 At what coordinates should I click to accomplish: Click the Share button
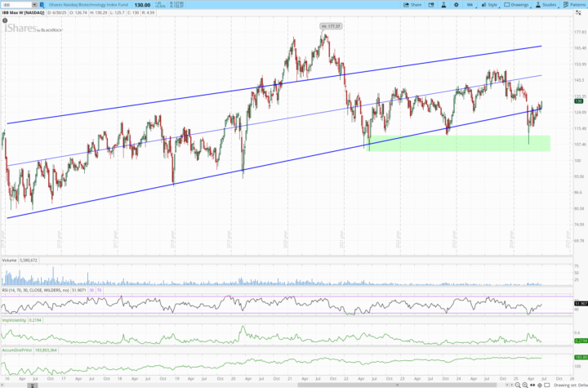tap(412, 5)
